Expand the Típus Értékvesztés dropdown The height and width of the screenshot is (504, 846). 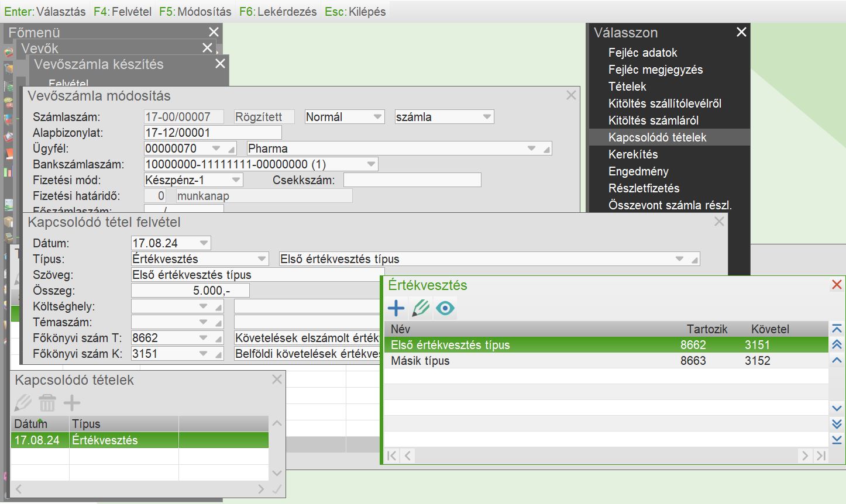[x=262, y=259]
